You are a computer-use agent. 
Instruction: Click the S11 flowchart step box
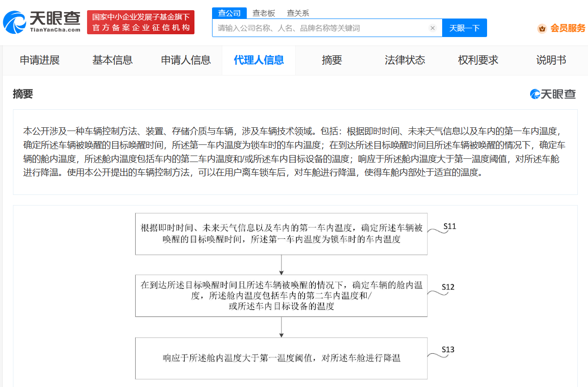[x=281, y=234]
